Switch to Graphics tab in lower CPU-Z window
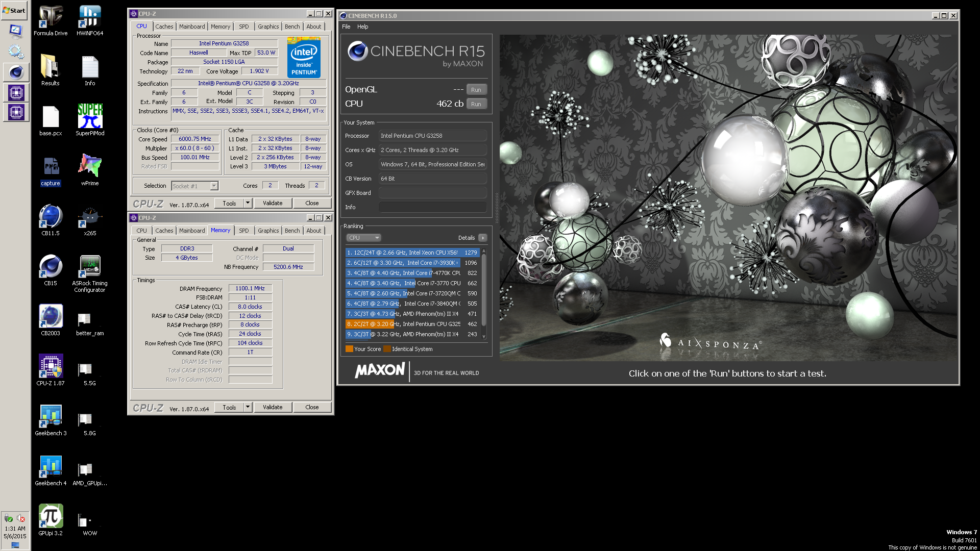This screenshot has height=551, width=980. pyautogui.click(x=268, y=231)
